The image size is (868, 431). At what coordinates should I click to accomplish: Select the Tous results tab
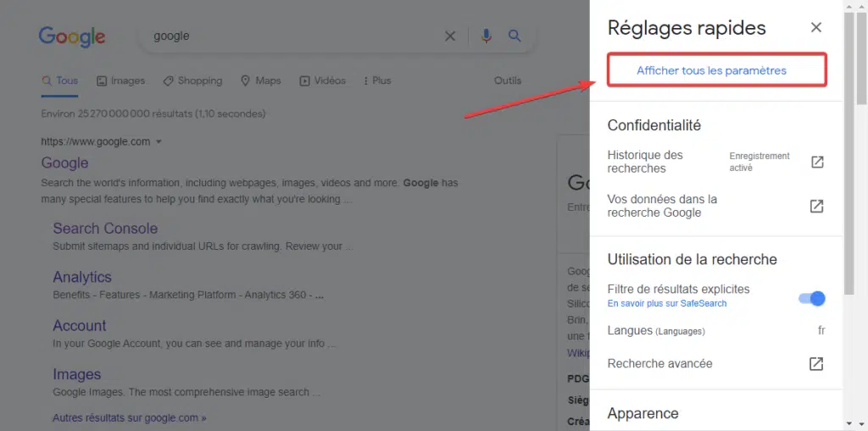(60, 80)
